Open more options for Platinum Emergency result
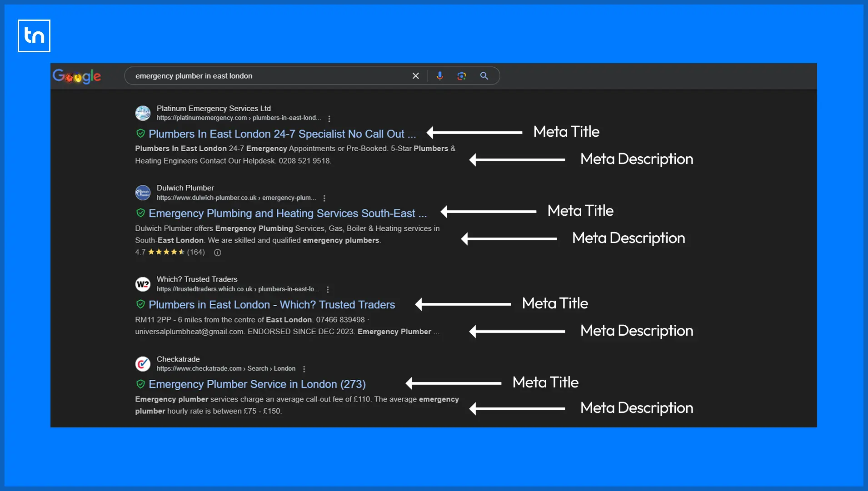This screenshot has width=868, height=491. (329, 119)
